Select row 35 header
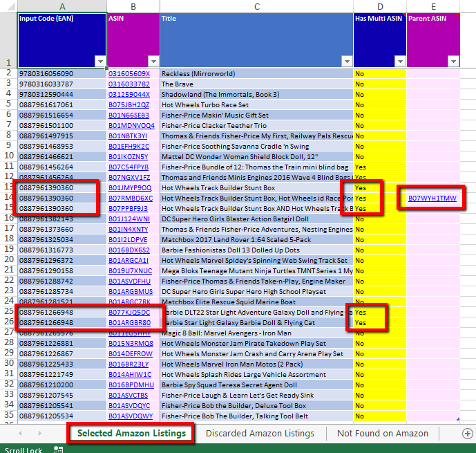The width and height of the screenshot is (476, 453). [9, 415]
